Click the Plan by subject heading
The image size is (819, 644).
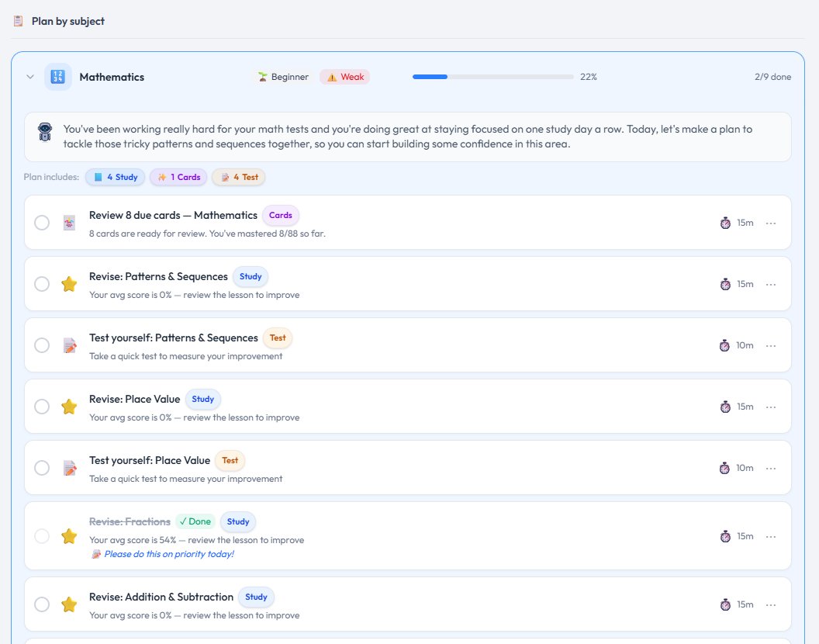click(68, 21)
